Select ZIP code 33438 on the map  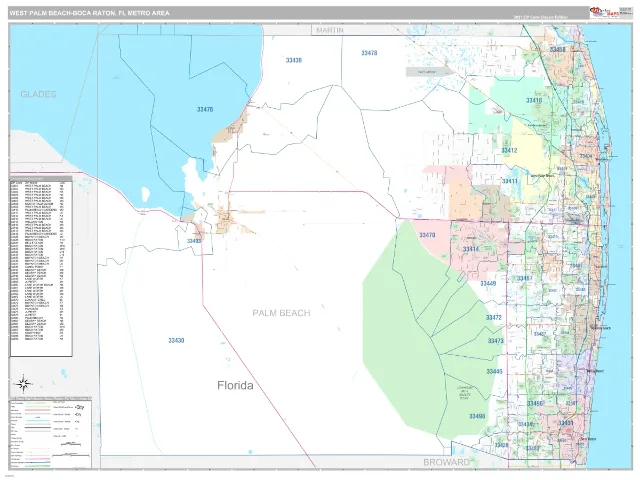[294, 60]
